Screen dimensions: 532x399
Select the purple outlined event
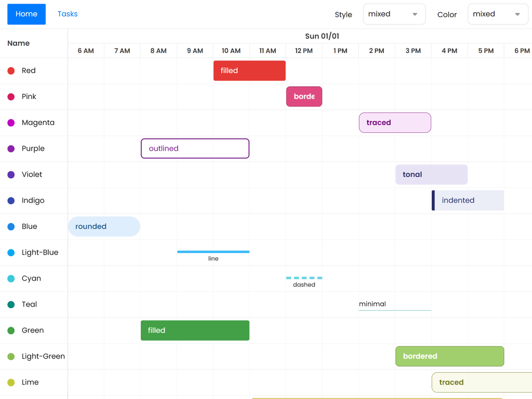pos(195,149)
